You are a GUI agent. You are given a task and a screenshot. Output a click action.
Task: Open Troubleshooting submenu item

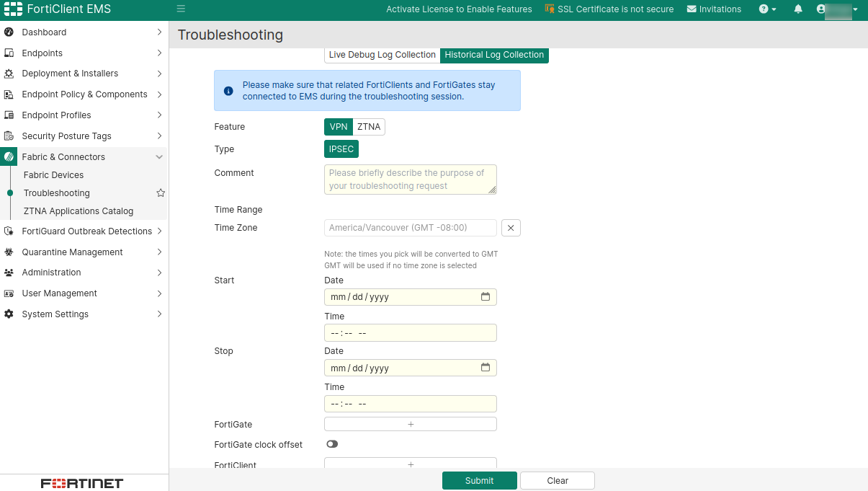pyautogui.click(x=56, y=193)
